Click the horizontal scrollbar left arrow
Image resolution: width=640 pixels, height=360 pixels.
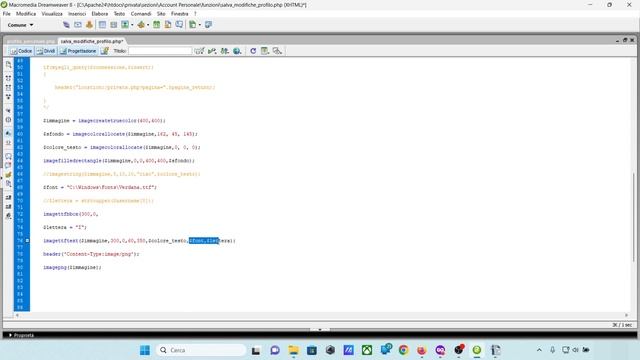(x=17, y=315)
